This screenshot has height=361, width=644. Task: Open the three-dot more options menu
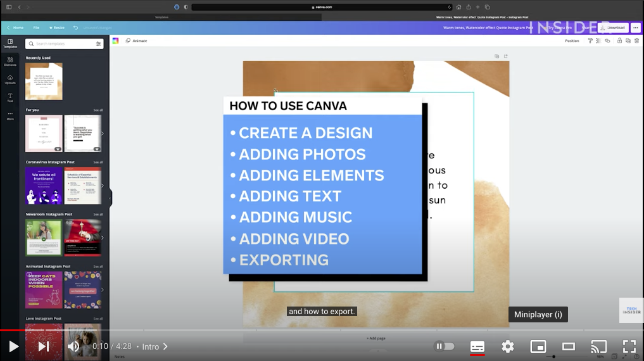point(635,27)
